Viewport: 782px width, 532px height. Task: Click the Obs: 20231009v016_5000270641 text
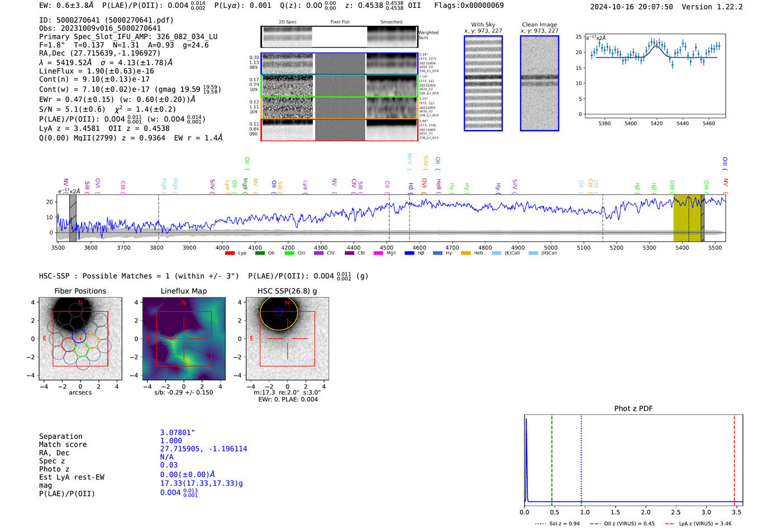[100, 28]
